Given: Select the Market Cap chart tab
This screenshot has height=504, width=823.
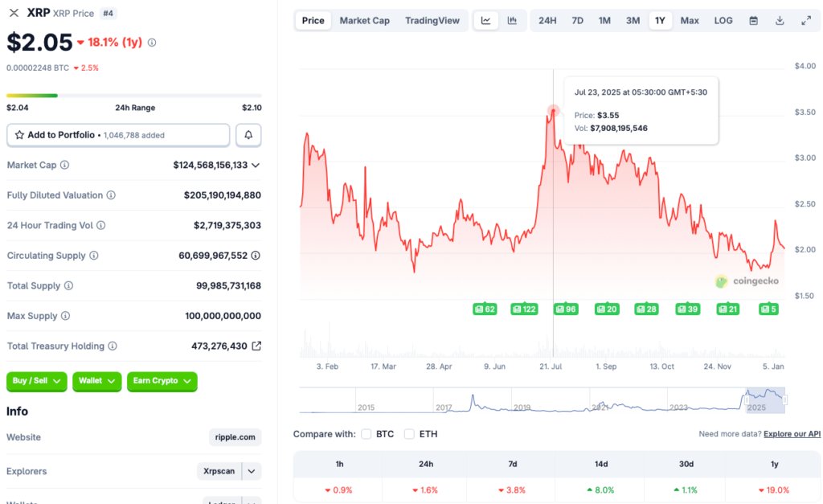Looking at the screenshot, I should (364, 20).
